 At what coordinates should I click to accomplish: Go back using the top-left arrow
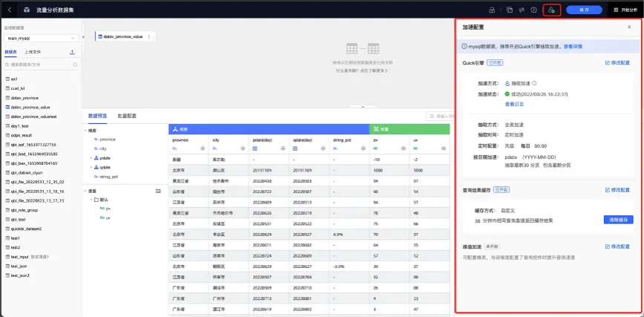(x=10, y=10)
